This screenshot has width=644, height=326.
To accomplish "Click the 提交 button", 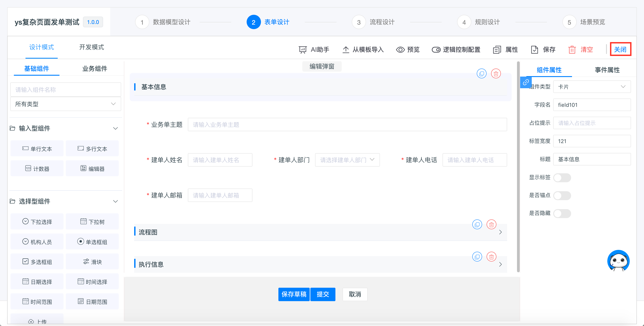I will (323, 294).
